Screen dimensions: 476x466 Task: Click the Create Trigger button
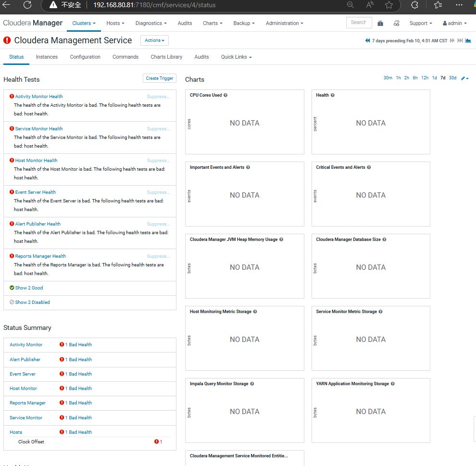159,78
